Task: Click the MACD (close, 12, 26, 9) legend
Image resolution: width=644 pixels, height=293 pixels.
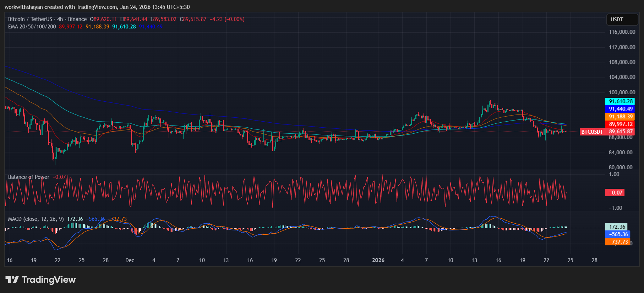Action: click(x=36, y=219)
